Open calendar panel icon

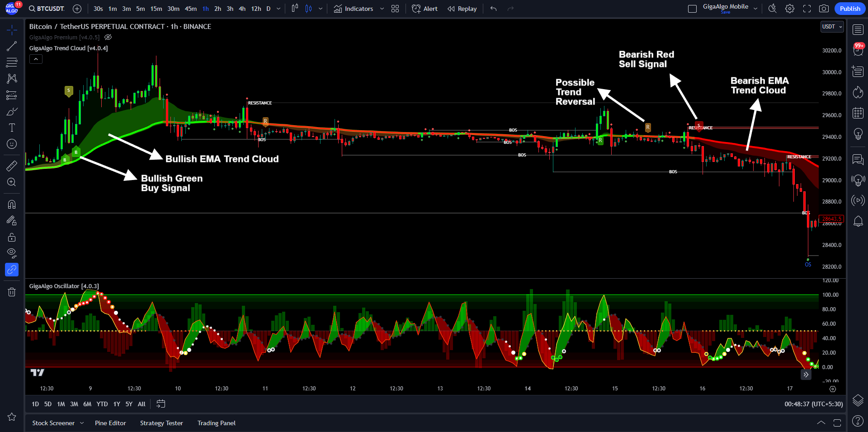coord(858,113)
